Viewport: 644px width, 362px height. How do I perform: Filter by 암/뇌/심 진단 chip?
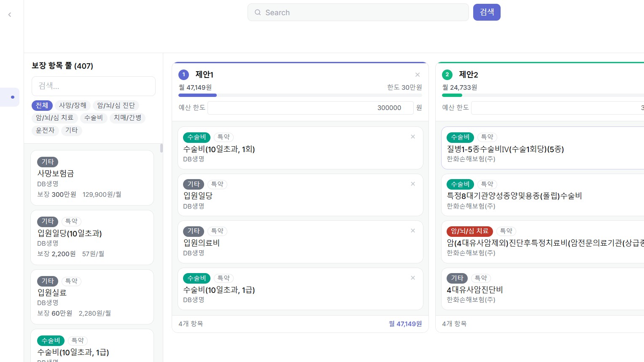coord(116,105)
